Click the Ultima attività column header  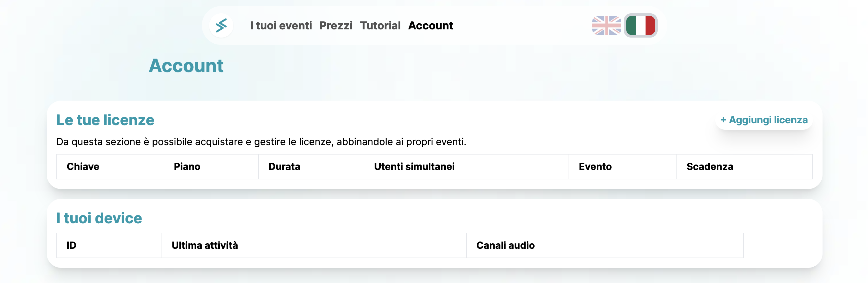(205, 245)
